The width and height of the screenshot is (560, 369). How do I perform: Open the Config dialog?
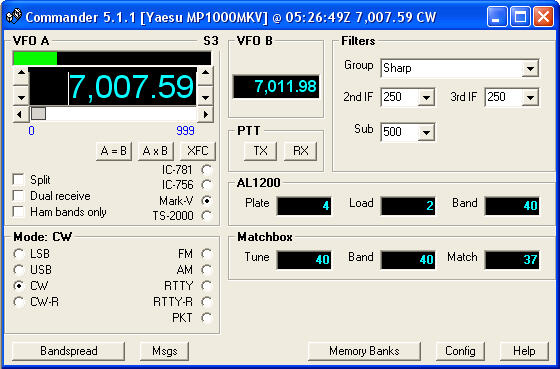460,351
